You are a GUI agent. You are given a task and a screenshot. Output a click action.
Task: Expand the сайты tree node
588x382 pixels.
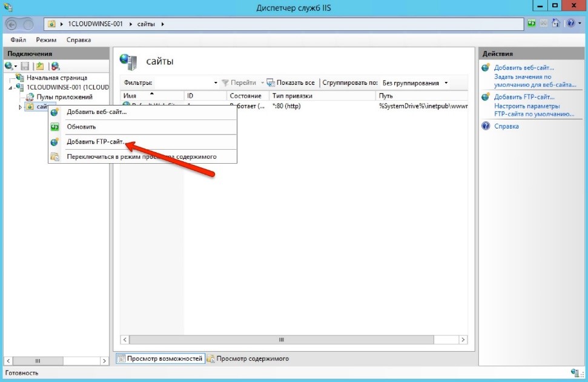click(x=20, y=107)
